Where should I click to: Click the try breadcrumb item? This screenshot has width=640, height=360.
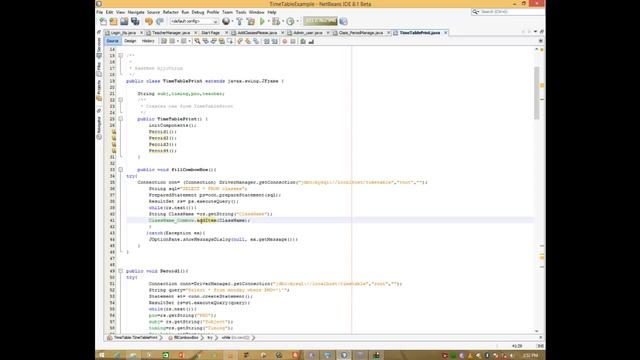tap(210, 338)
